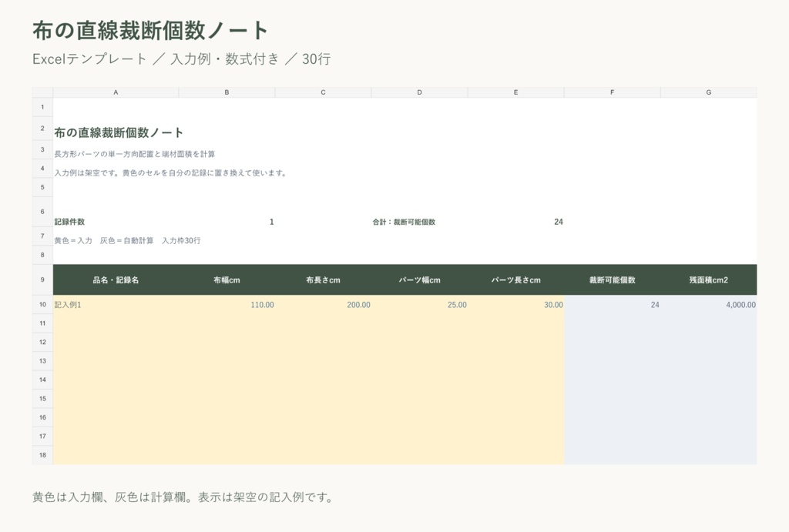Select row 7 header
This screenshot has width=789, height=532.
[43, 236]
